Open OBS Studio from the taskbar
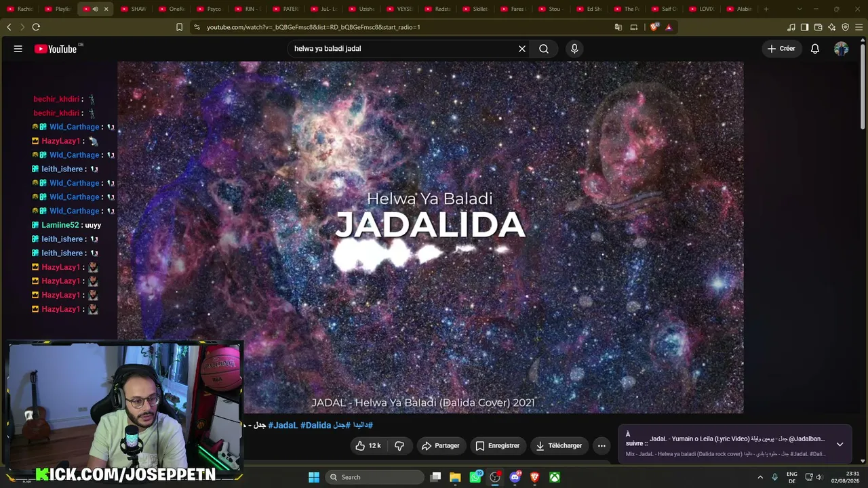The height and width of the screenshot is (488, 868). pos(495,477)
